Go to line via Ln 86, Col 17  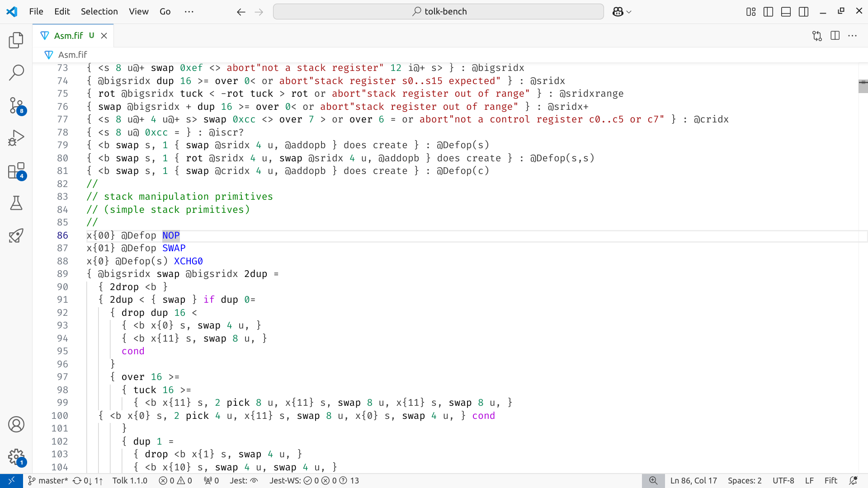693,481
